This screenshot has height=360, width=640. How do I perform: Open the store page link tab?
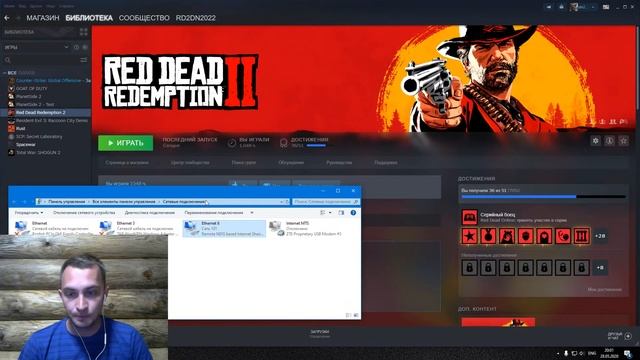(x=127, y=162)
